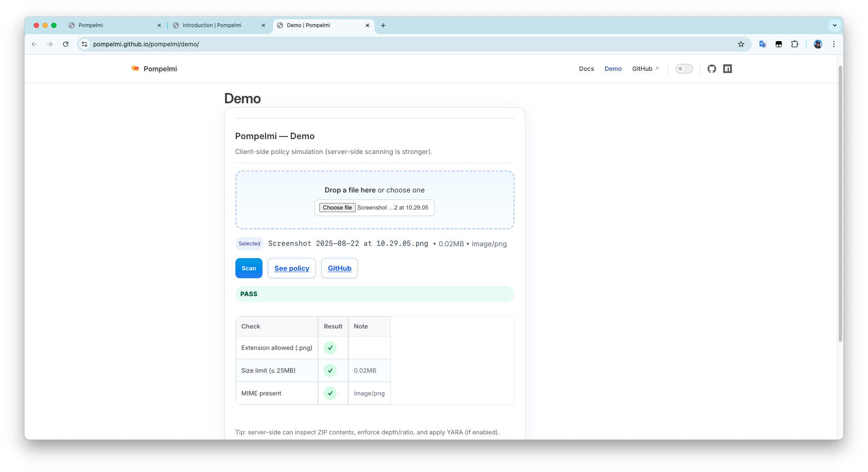Image resolution: width=868 pixels, height=472 pixels.
Task: Toggle the light/dark theme switch
Action: (x=684, y=69)
